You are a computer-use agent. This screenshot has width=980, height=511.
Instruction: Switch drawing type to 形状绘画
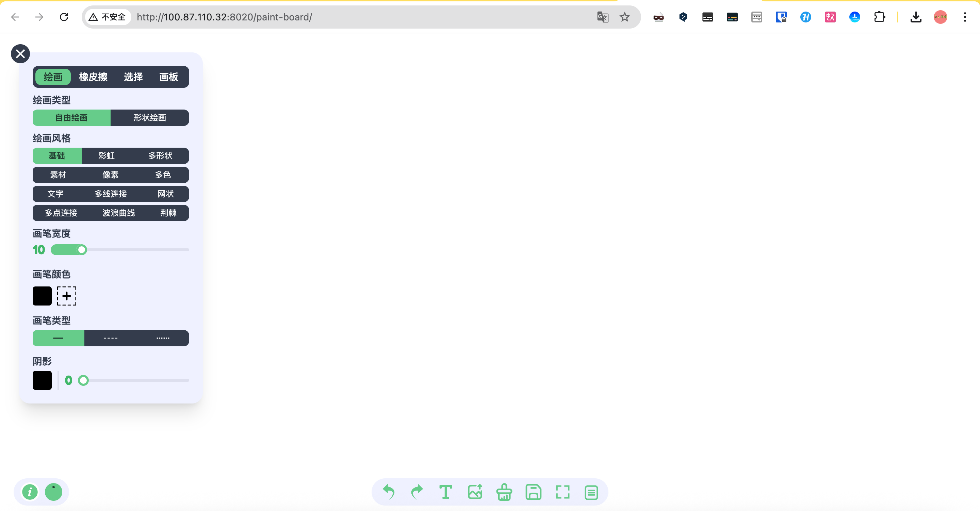coord(149,118)
